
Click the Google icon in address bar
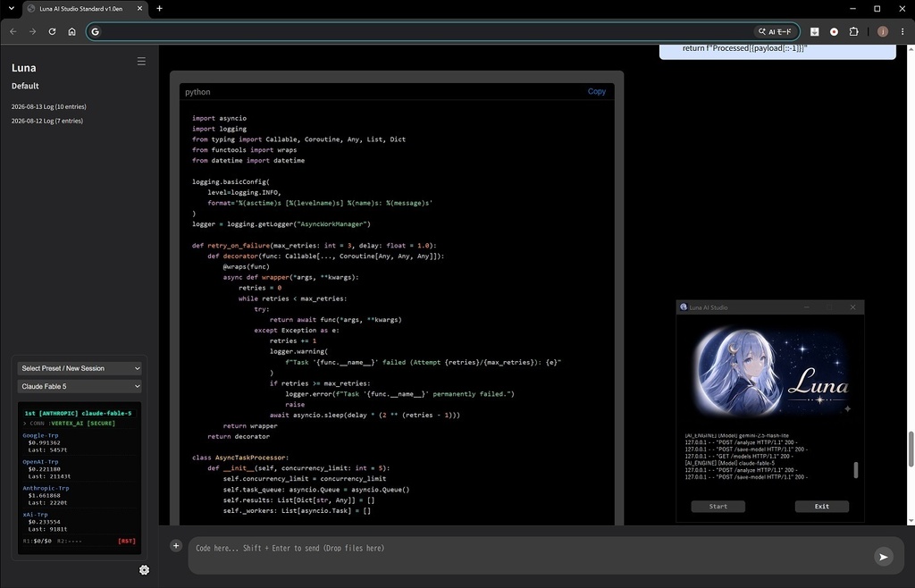[96, 31]
